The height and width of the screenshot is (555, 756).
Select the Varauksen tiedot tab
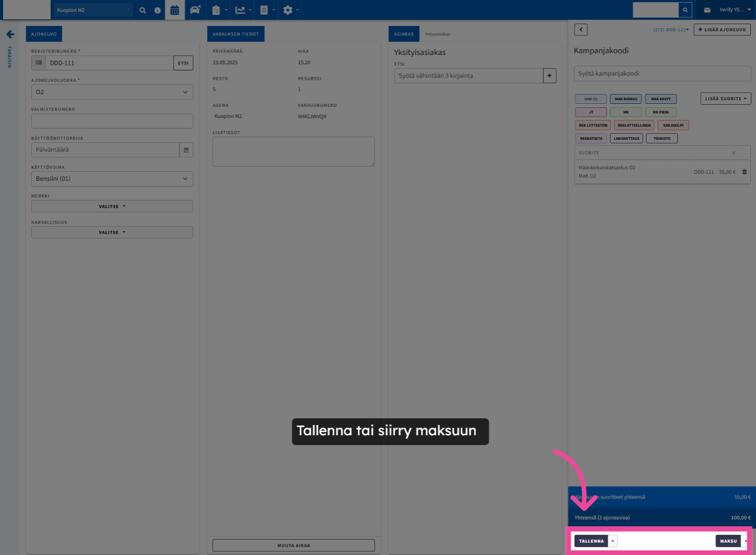[236, 34]
